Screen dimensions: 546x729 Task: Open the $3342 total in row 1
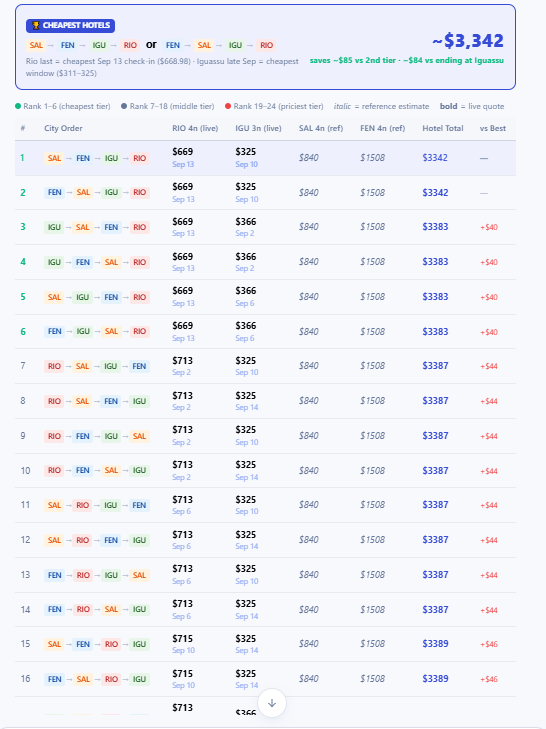click(x=435, y=158)
